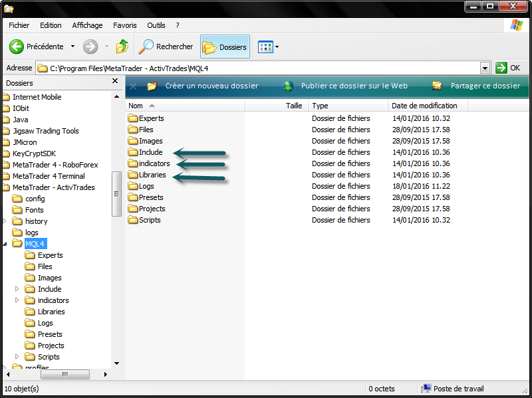Select the indicators folder icon in file list
This screenshot has height=398, width=532.
[133, 163]
